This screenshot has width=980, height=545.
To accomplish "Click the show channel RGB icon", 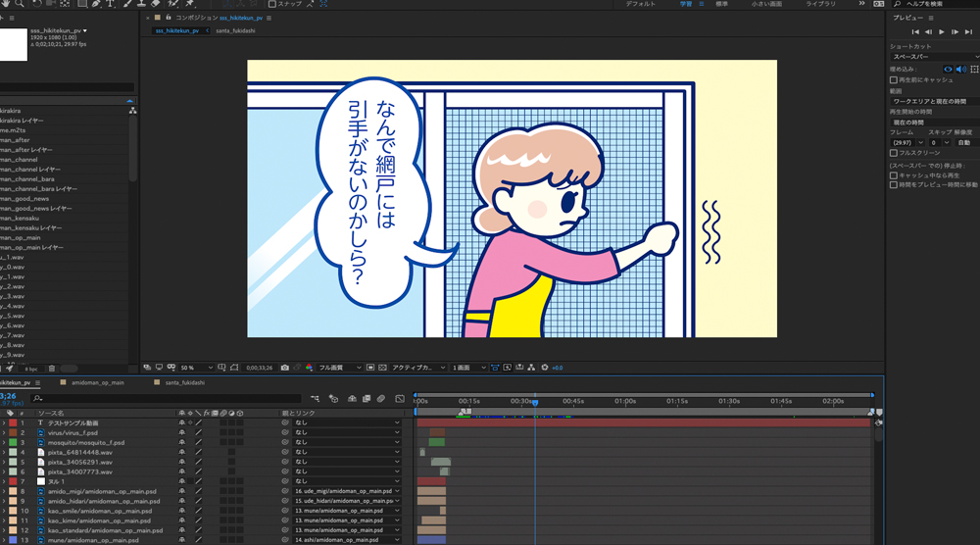I will (x=310, y=368).
